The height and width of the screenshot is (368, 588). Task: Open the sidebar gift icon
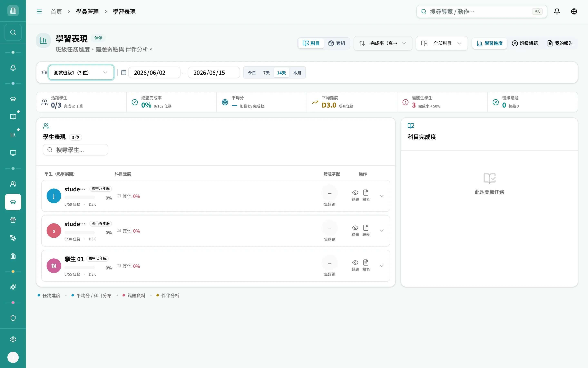coord(13,220)
